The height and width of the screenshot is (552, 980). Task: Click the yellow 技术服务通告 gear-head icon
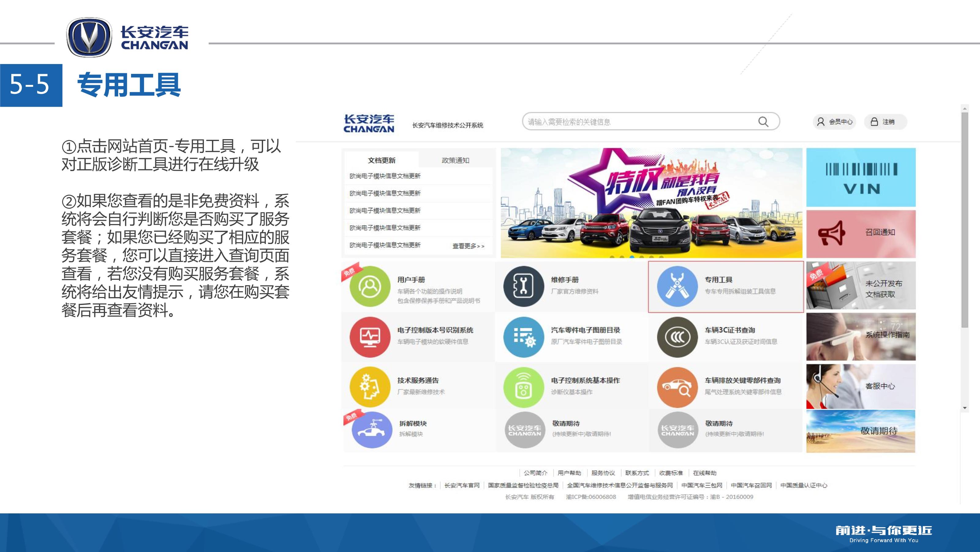[x=370, y=387]
